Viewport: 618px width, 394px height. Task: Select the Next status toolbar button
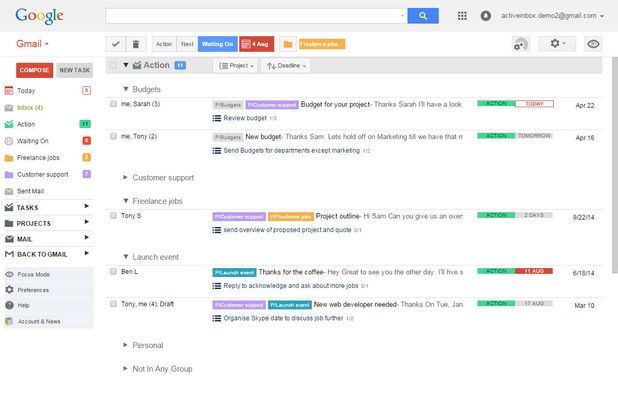pyautogui.click(x=187, y=44)
